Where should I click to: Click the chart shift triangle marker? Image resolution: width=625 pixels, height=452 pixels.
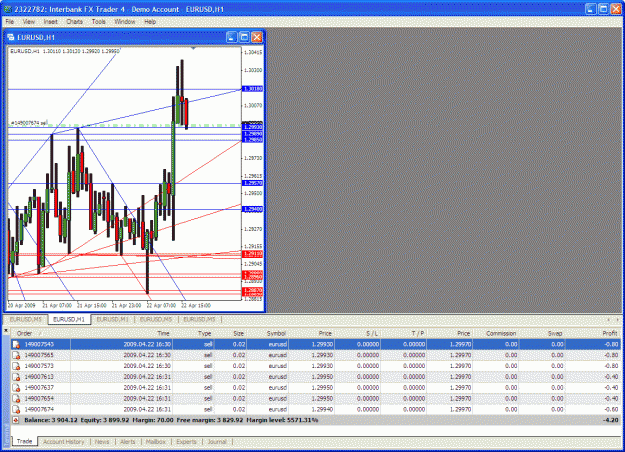click(193, 48)
